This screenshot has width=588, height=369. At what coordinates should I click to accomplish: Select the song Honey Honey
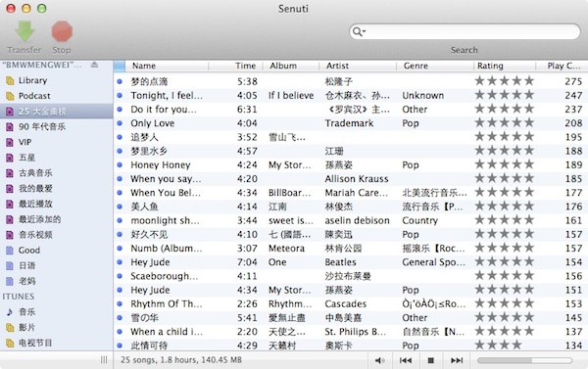(x=161, y=164)
